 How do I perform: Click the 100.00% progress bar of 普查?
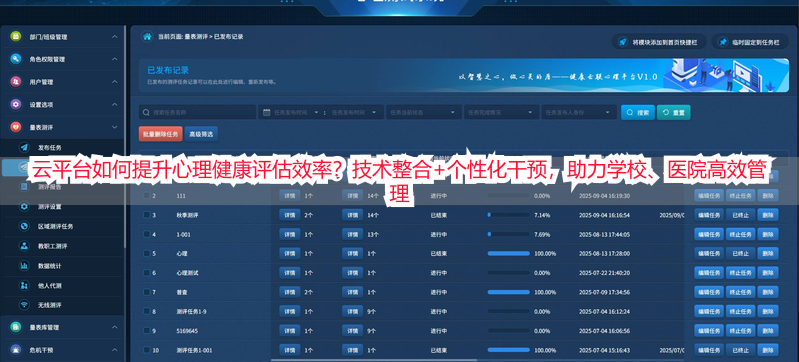click(509, 292)
